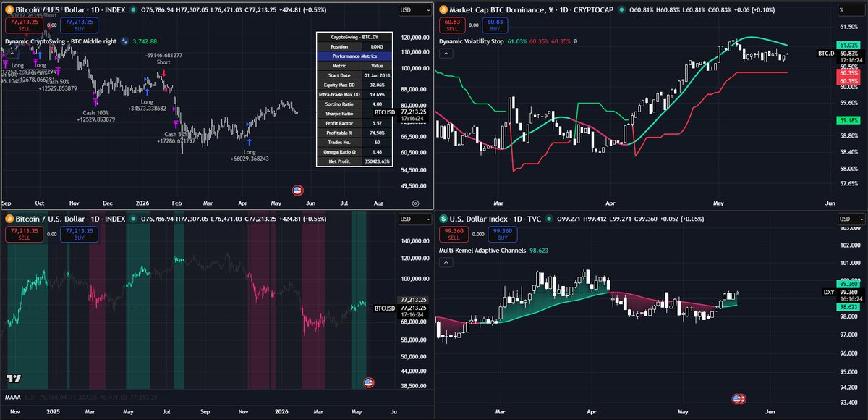Collapse the Multi-Kernel Adaptive Channels legend
This screenshot has height=420, width=868.
446,263
